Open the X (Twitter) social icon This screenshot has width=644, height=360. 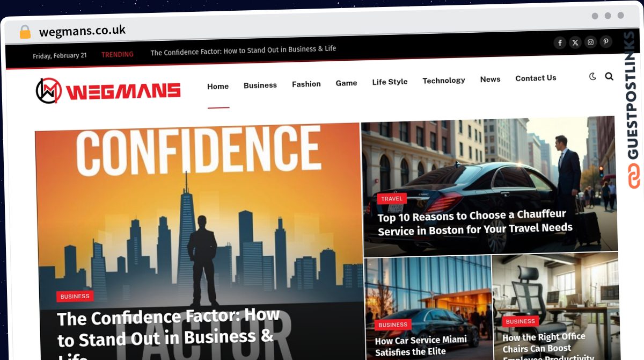tap(575, 42)
